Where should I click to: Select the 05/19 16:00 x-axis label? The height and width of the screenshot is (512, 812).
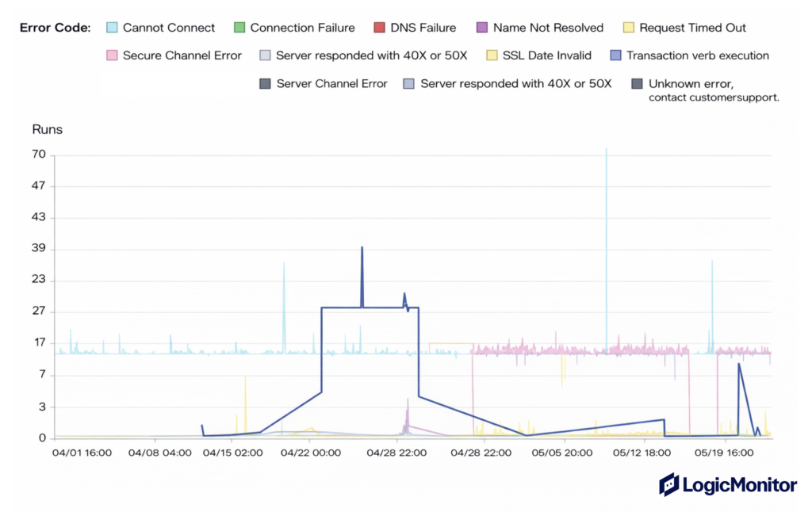click(x=724, y=453)
